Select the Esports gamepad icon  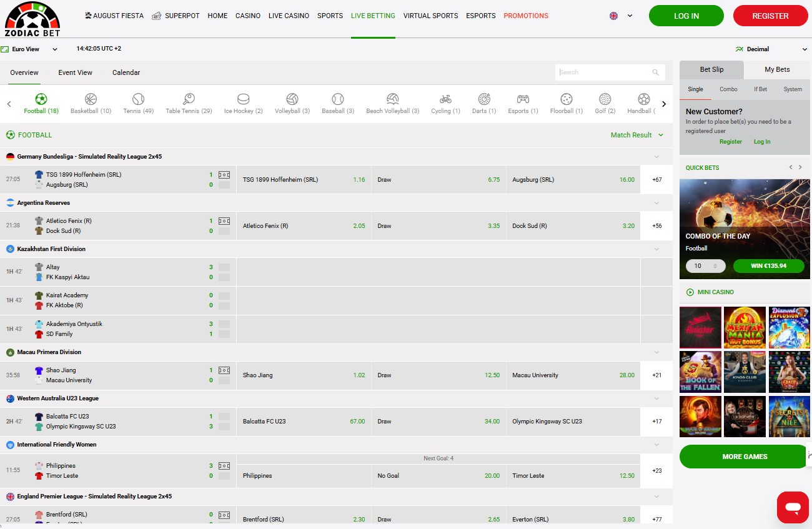[x=523, y=99]
